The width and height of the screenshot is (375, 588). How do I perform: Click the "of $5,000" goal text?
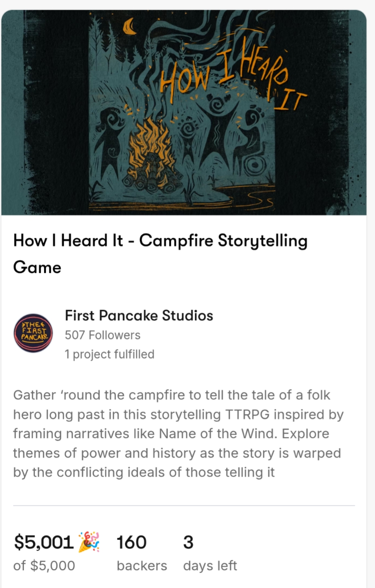[x=44, y=565]
